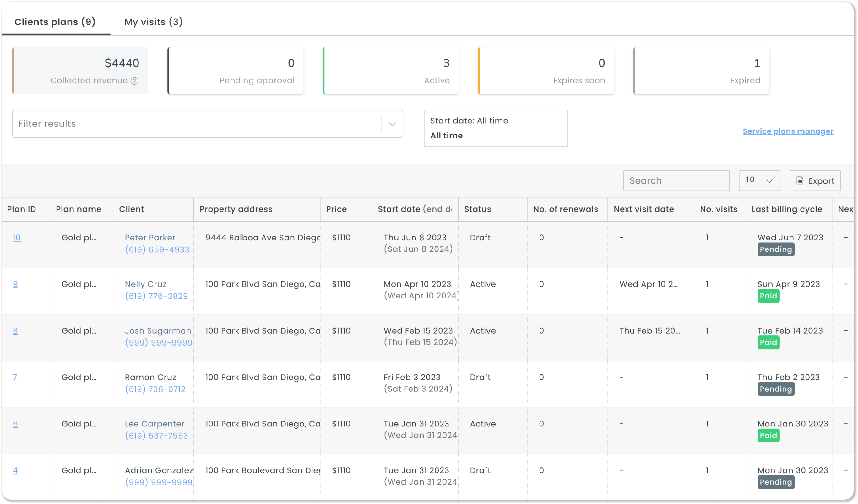Click Gold plan name in Ramon Cruz's row
Screen dimensions: 858x504
click(79, 377)
